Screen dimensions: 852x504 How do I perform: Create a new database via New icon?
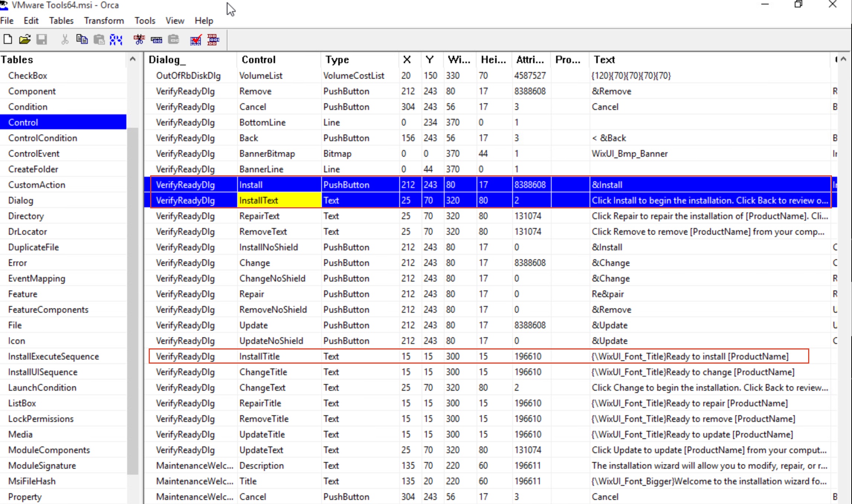pos(7,40)
